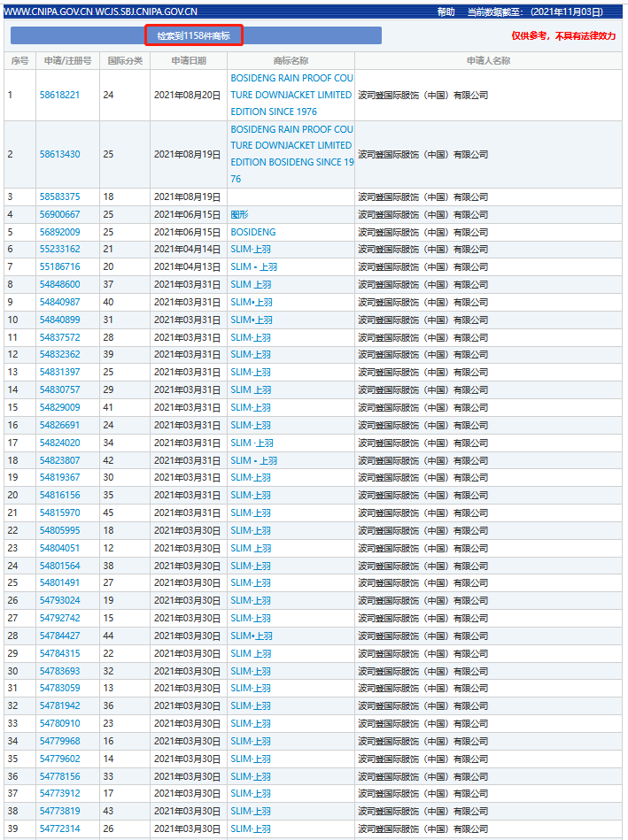The image size is (628, 840).
Task: Open registration number 54819367
Action: pos(59,477)
